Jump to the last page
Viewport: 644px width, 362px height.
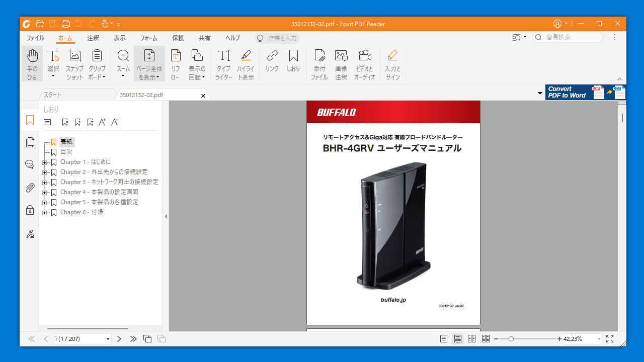(133, 339)
